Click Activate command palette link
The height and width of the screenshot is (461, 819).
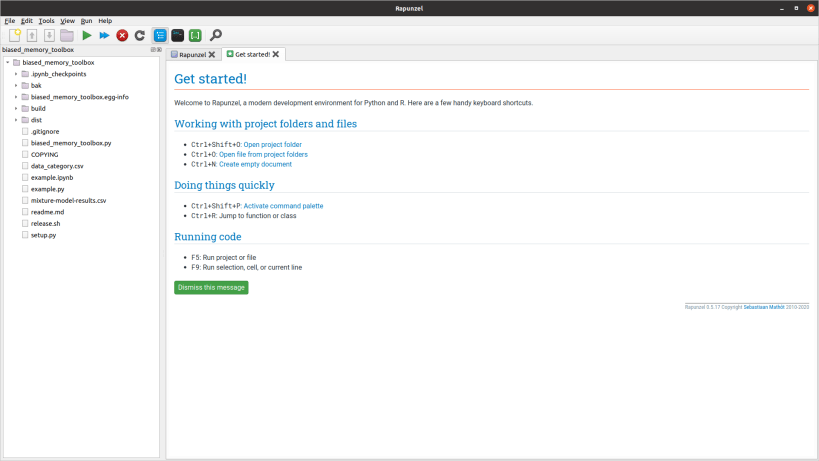(283, 206)
